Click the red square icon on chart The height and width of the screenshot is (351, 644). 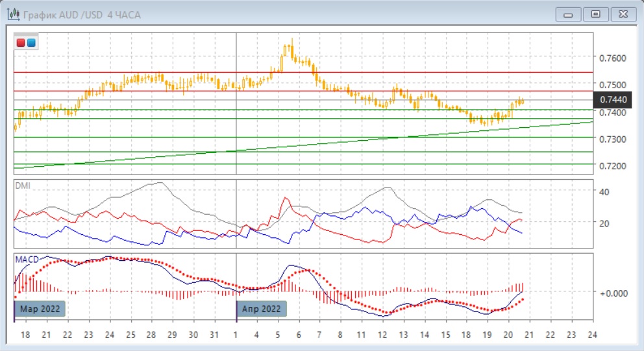click(21, 43)
